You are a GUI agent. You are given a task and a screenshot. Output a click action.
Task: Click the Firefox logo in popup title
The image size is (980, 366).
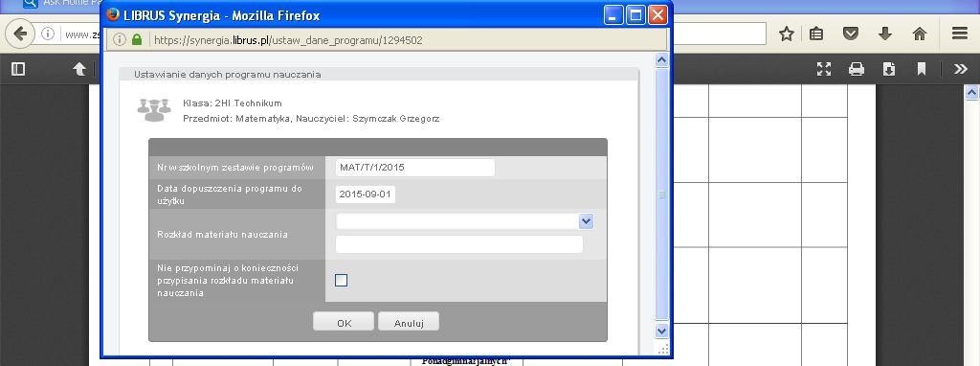pyautogui.click(x=113, y=15)
